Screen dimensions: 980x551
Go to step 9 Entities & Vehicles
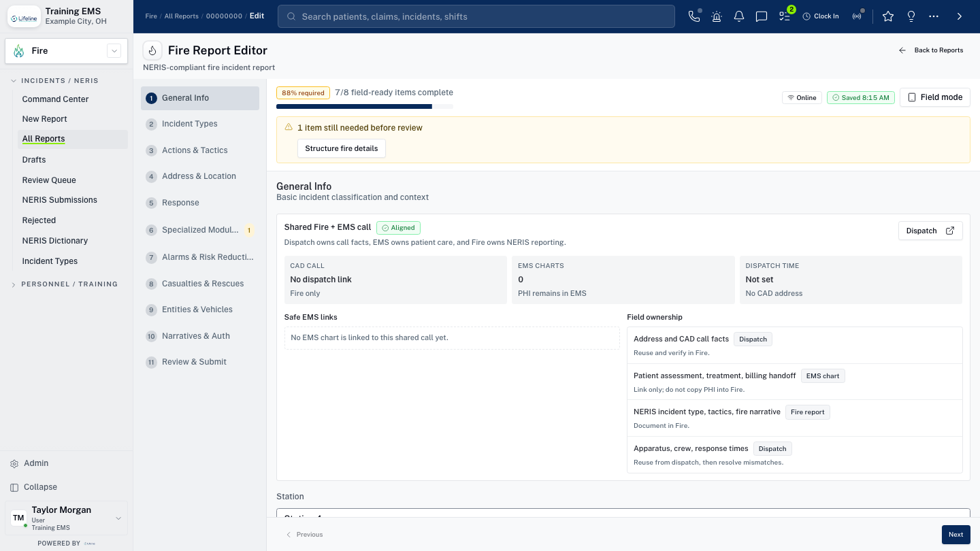pos(200,310)
